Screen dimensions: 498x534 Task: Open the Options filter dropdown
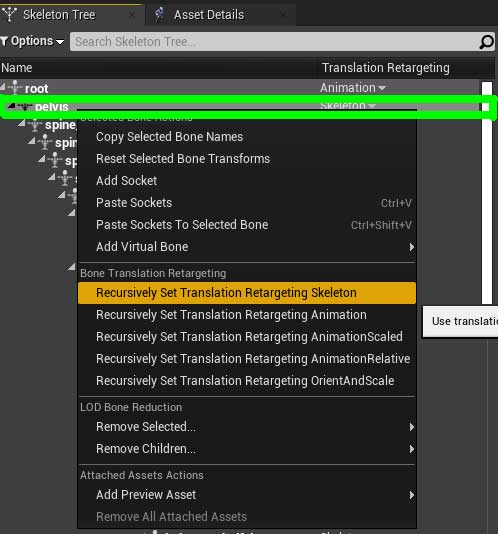click(x=33, y=42)
